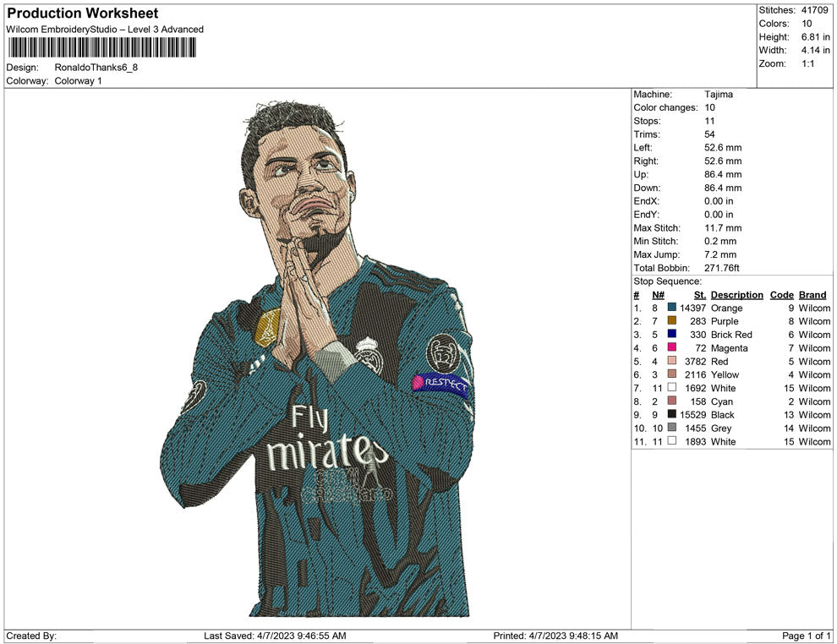Pick the swatch in the 2116 Yellow row

tap(671, 374)
